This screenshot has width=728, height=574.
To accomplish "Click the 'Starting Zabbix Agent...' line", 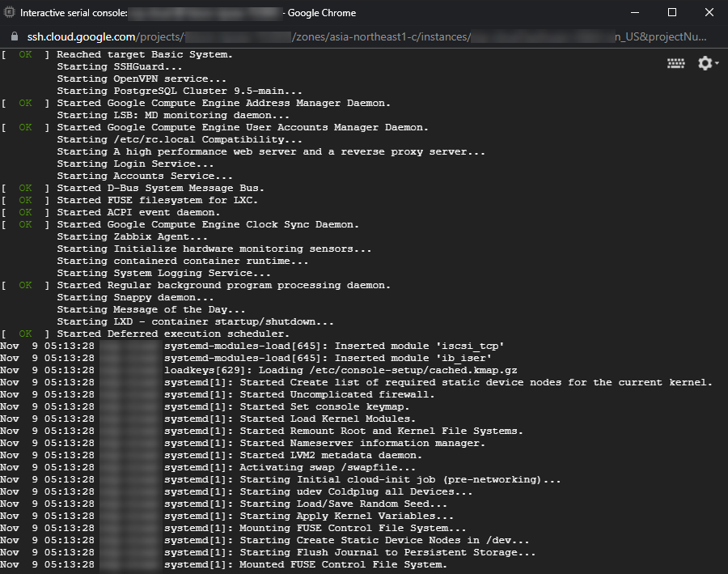I will tap(132, 236).
